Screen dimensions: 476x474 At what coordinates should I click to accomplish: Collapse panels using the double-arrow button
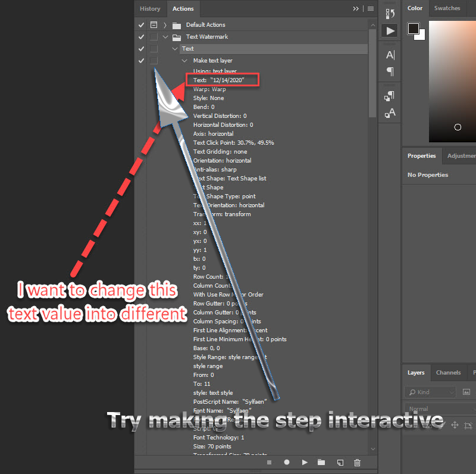pos(356,8)
